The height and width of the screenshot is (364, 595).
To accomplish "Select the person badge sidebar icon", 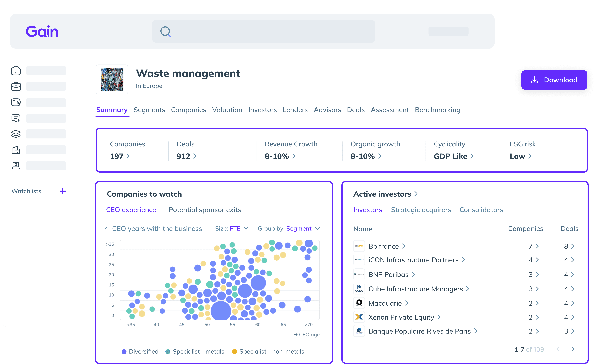I will pos(16,166).
